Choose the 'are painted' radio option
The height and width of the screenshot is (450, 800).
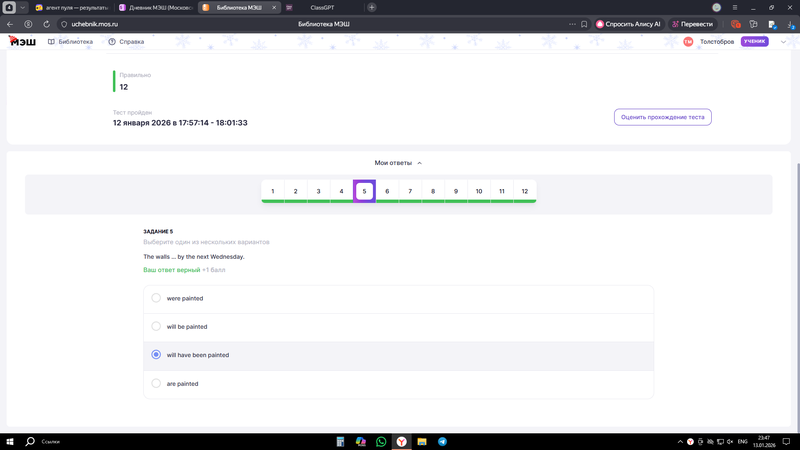click(156, 383)
